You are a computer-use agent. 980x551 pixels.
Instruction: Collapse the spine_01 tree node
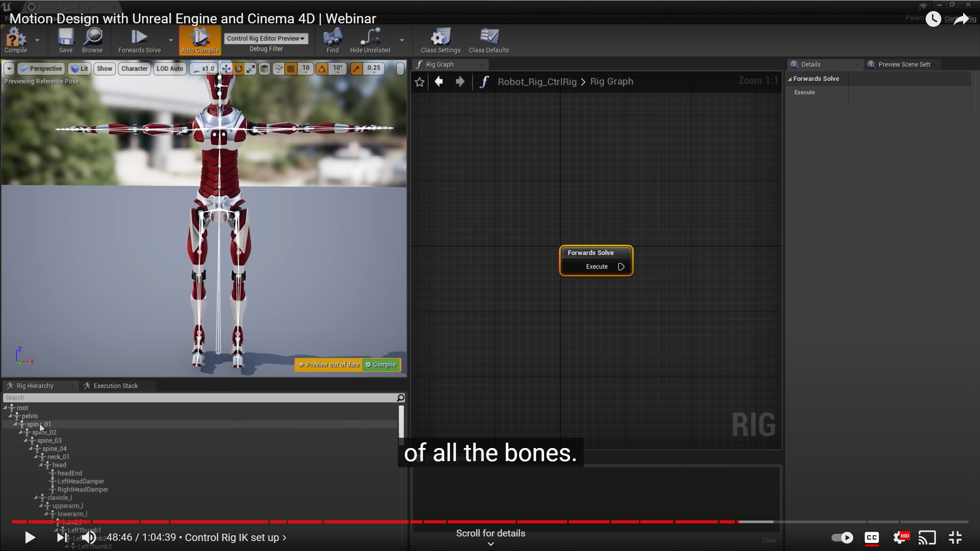(x=15, y=424)
